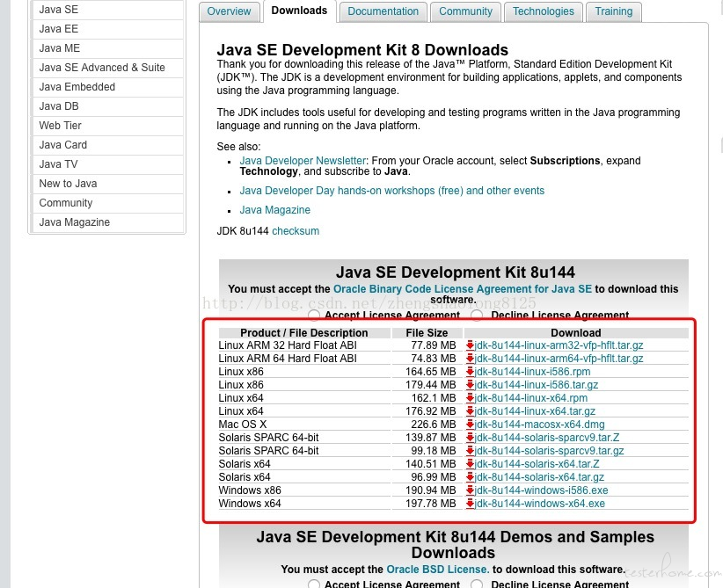Open Java ME in the sidebar
This screenshot has width=723, height=588.
pyautogui.click(x=108, y=48)
